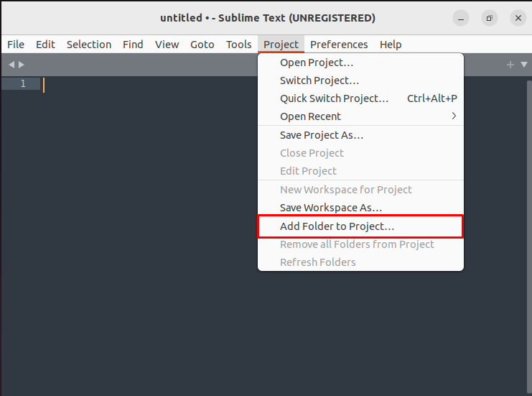
Task: Click the new tab plus icon
Action: click(510, 65)
